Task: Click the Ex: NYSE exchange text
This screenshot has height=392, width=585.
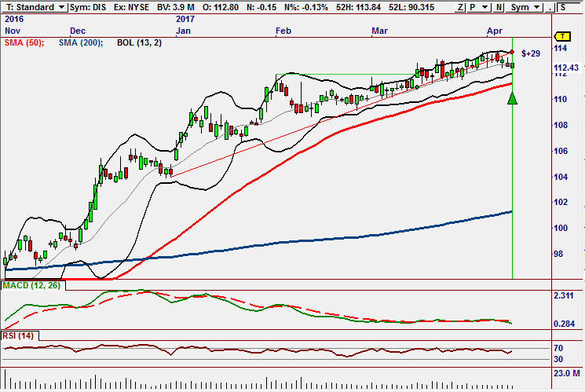Action: tap(131, 7)
